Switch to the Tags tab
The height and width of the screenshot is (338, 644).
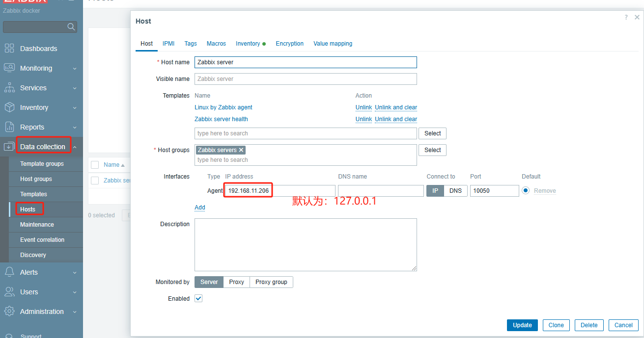(191, 44)
